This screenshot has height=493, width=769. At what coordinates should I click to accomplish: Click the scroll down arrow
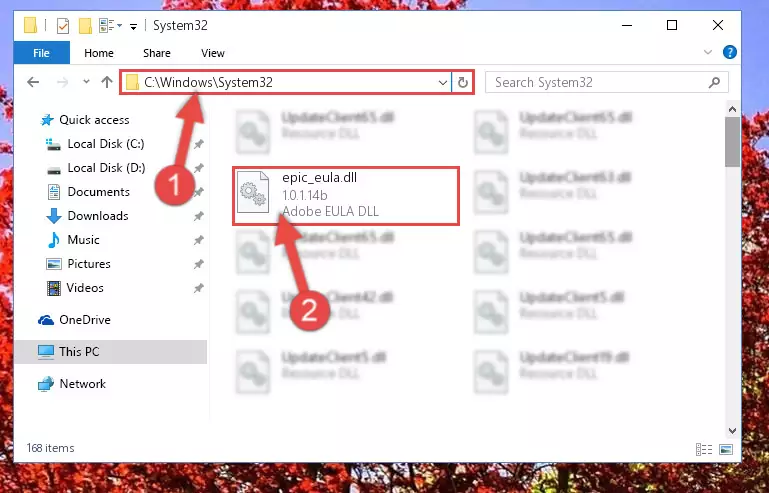point(732,430)
